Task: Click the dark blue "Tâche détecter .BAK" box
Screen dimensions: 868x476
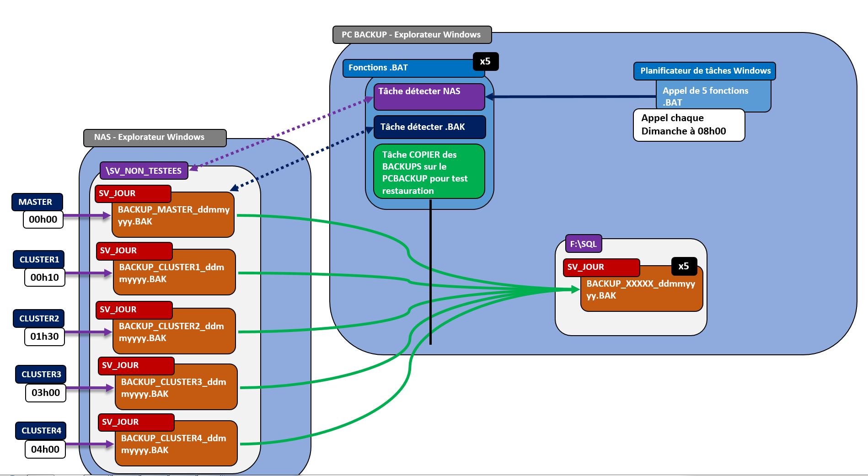Action: 429,127
